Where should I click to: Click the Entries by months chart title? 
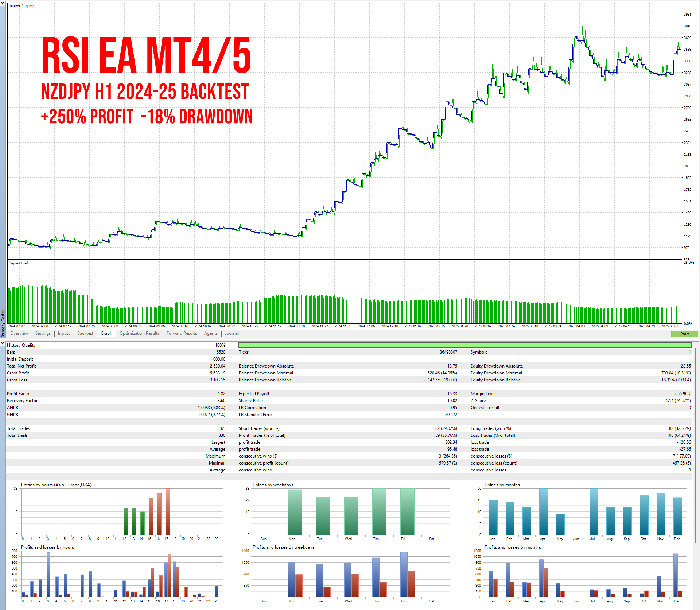tap(502, 485)
